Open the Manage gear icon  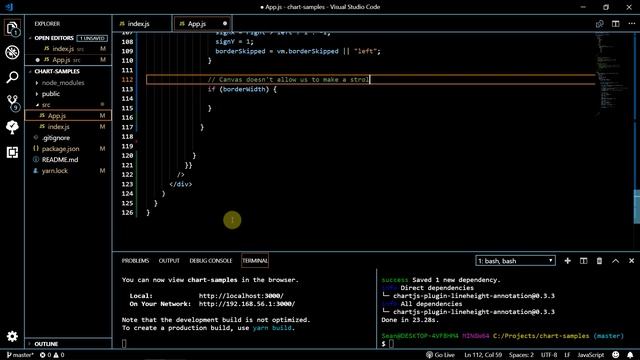pyautogui.click(x=12, y=336)
